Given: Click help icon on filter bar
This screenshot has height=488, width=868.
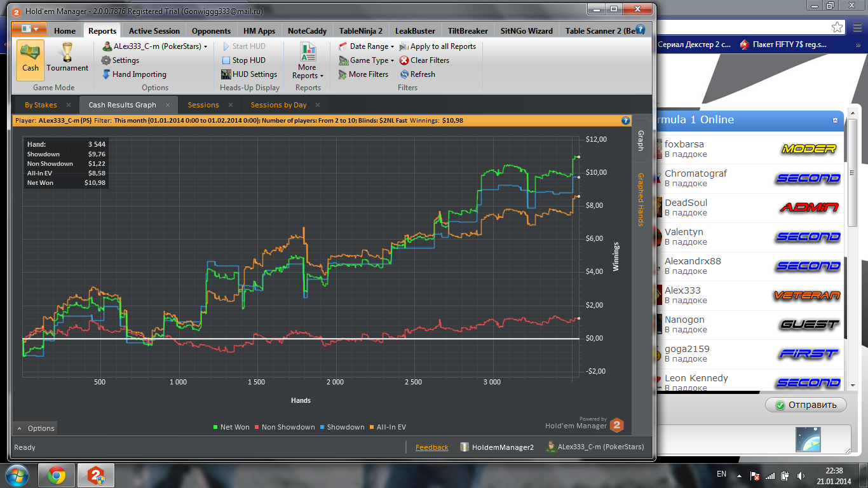Looking at the screenshot, I should pos(625,120).
